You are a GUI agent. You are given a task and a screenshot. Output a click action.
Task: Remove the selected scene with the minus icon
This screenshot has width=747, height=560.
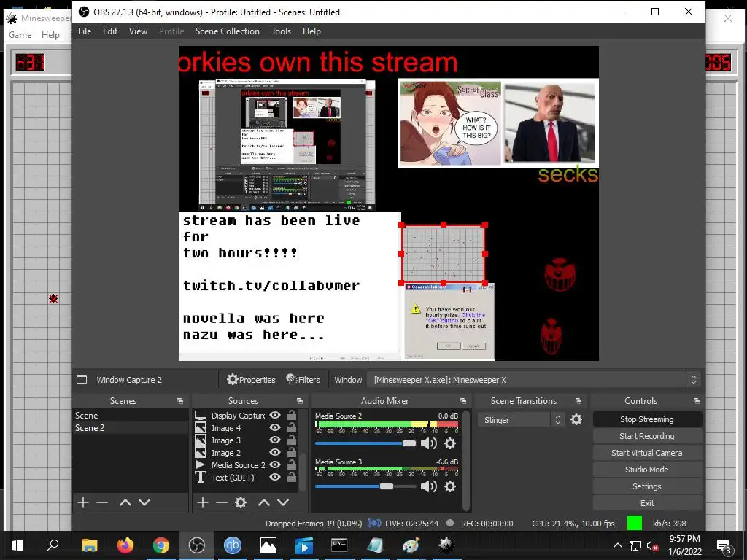[102, 502]
